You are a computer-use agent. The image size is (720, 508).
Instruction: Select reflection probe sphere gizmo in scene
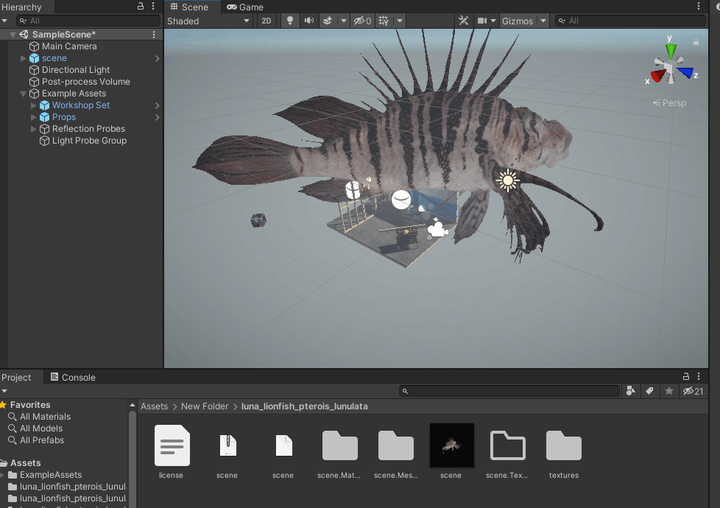click(401, 200)
